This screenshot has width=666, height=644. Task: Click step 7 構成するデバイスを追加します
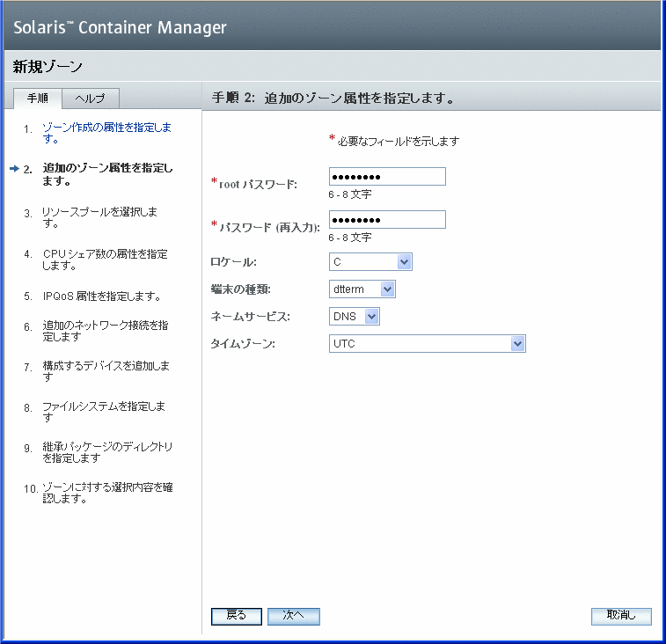(106, 371)
